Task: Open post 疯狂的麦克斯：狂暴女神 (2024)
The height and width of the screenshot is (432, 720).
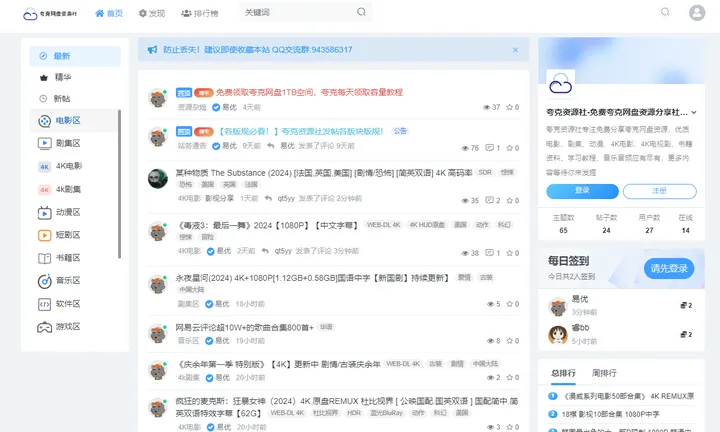Action: [x=347, y=407]
